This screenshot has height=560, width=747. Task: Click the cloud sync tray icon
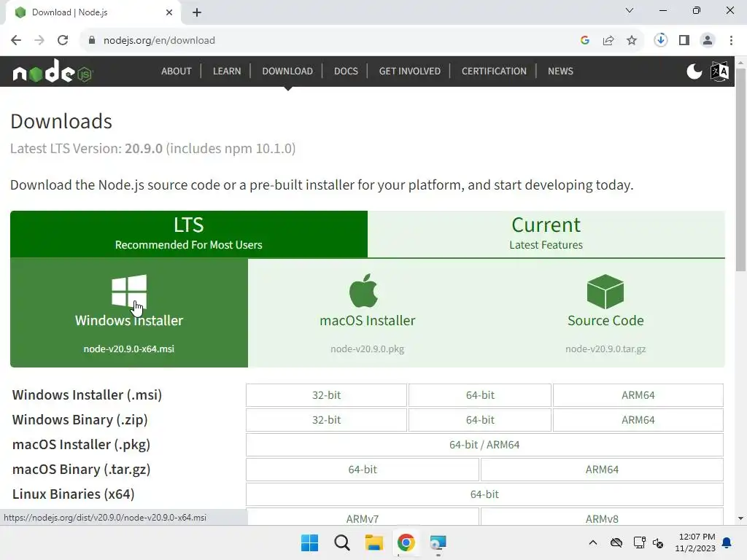(x=616, y=542)
